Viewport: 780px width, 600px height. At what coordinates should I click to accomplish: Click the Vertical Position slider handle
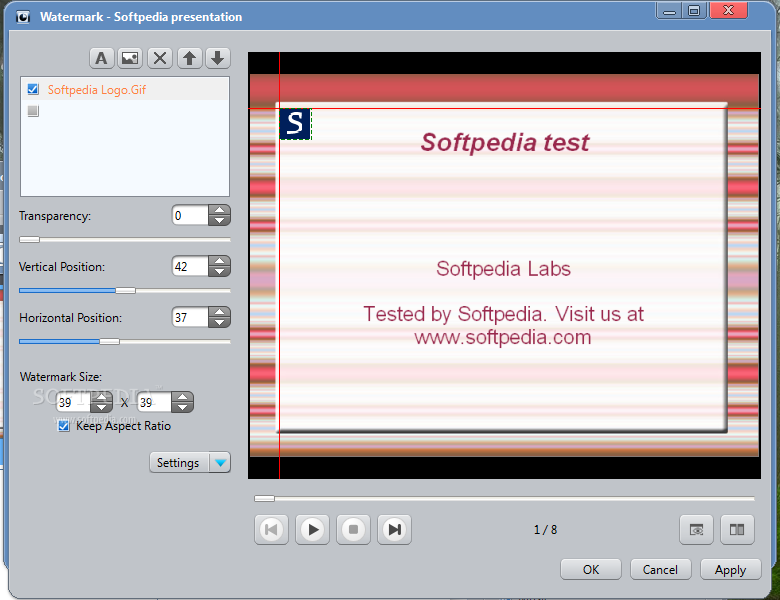point(125,291)
